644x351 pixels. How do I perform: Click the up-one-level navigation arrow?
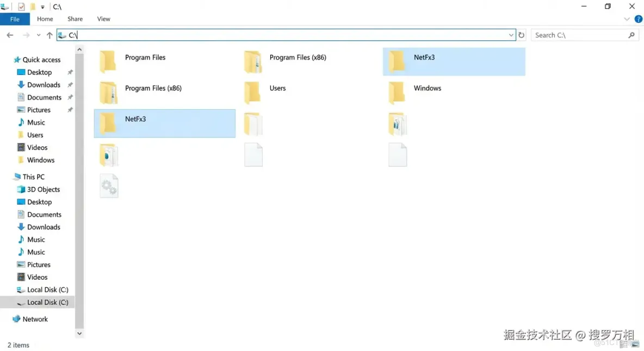pos(49,35)
